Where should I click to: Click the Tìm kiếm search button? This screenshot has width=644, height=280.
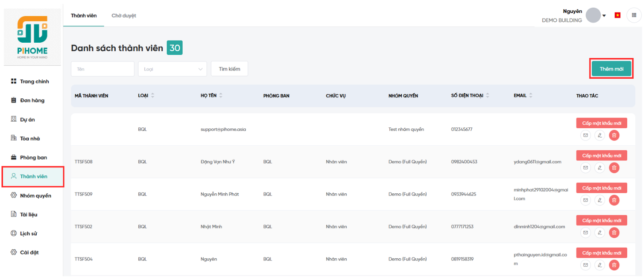coord(229,69)
